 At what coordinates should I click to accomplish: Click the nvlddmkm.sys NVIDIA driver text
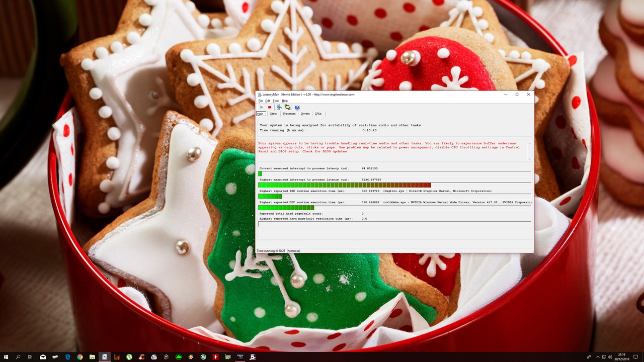(457, 202)
